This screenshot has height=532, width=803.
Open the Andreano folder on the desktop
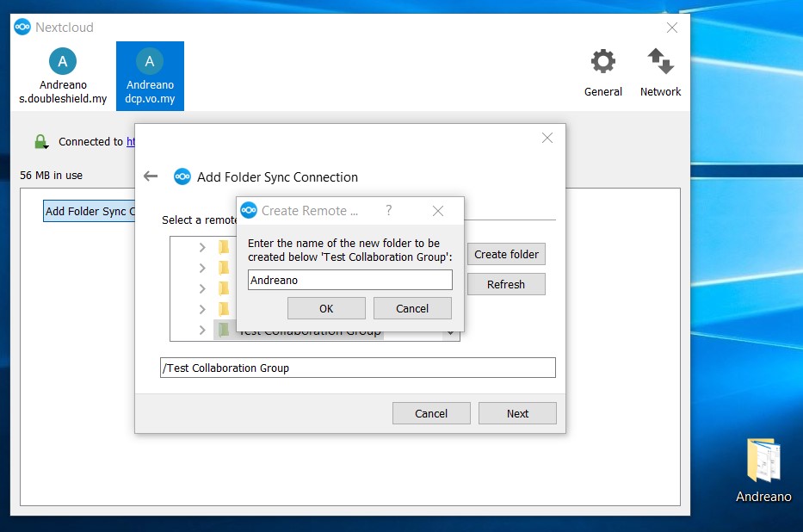pos(763,462)
